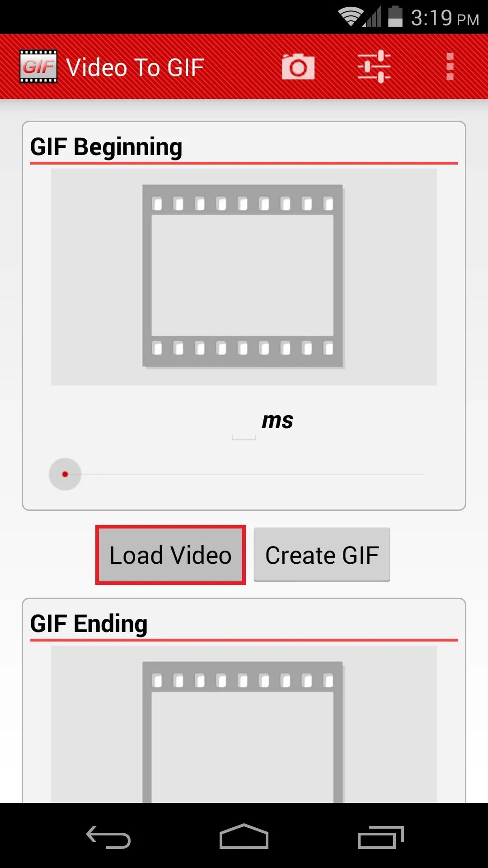Tap the battery status icon

coord(395,16)
